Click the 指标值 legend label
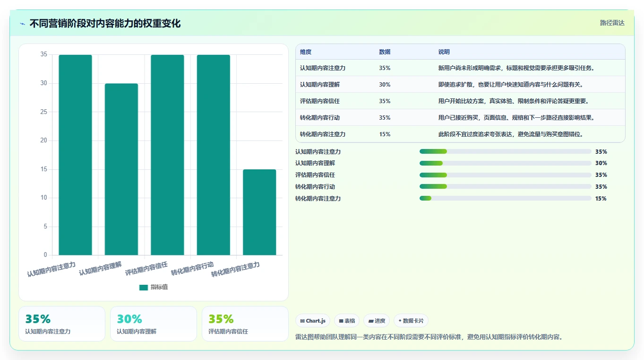The height and width of the screenshot is (360, 644). pyautogui.click(x=159, y=288)
